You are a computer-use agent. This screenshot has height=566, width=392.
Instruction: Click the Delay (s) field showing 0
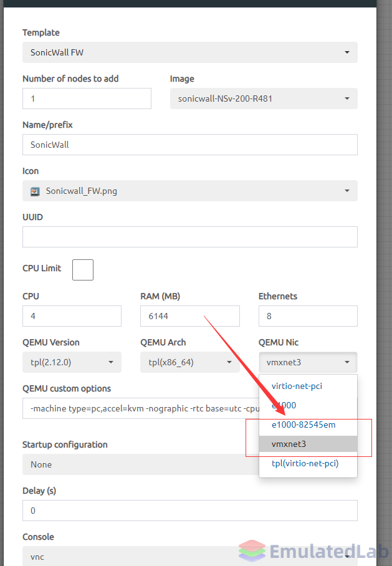[190, 511]
